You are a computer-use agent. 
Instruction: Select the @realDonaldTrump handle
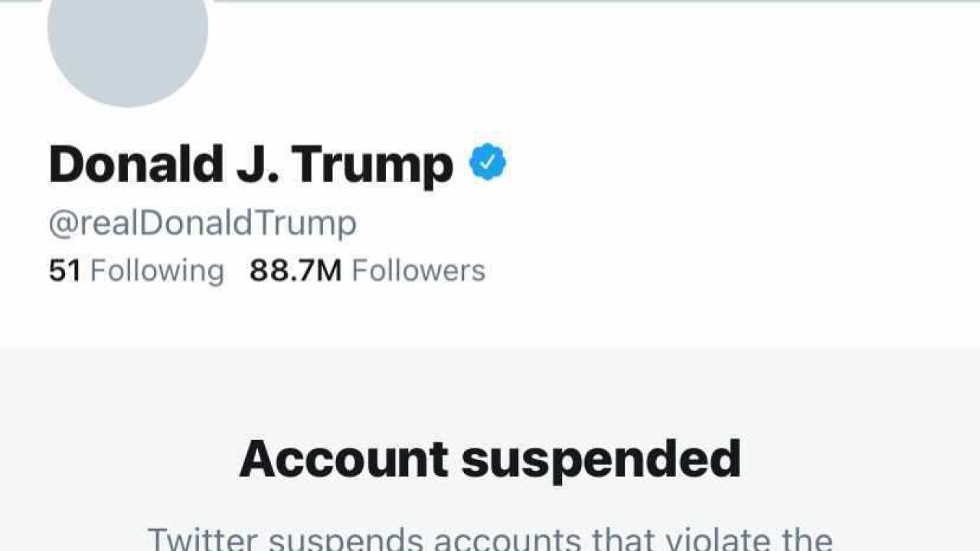pos(203,223)
